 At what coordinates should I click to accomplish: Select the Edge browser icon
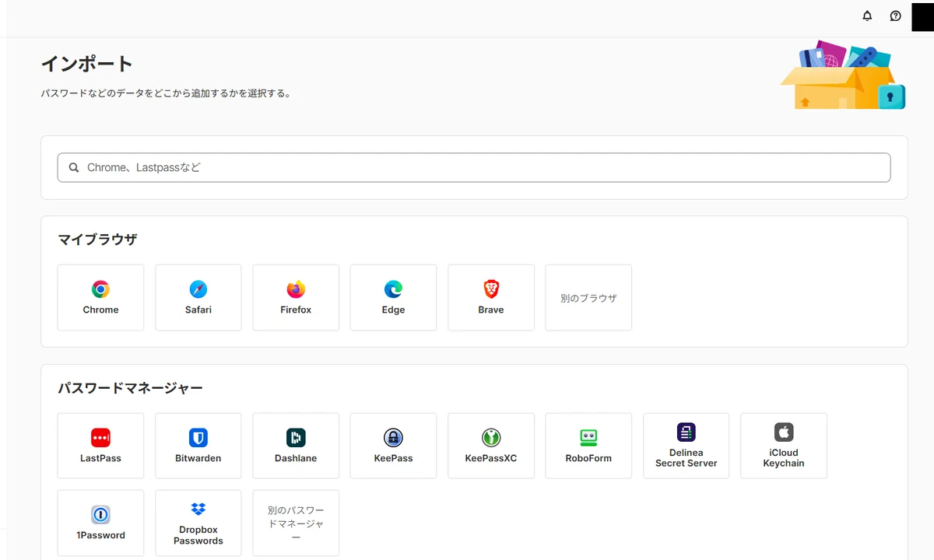click(393, 289)
